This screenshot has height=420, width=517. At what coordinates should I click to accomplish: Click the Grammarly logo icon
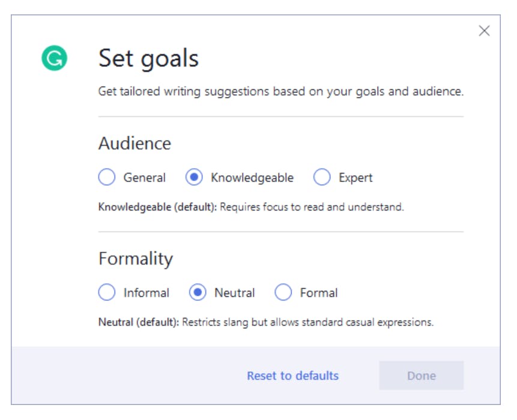pos(54,59)
